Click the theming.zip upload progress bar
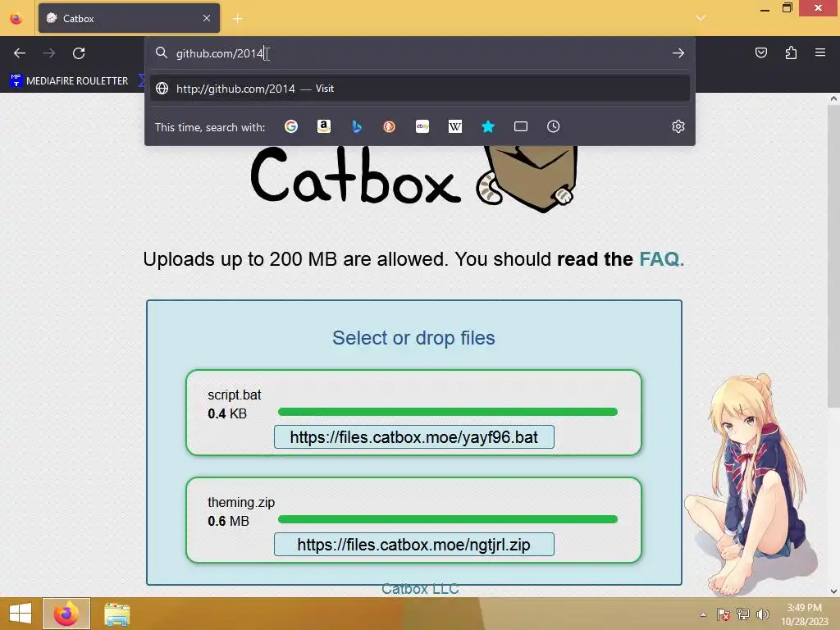Viewport: 840px width, 630px height. pyautogui.click(x=448, y=519)
